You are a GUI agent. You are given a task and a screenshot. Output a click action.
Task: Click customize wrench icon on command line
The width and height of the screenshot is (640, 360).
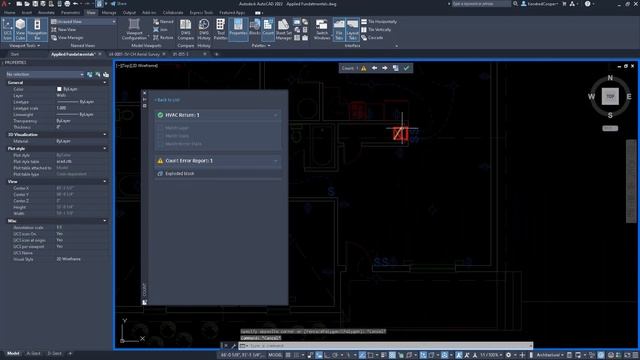[233, 346]
